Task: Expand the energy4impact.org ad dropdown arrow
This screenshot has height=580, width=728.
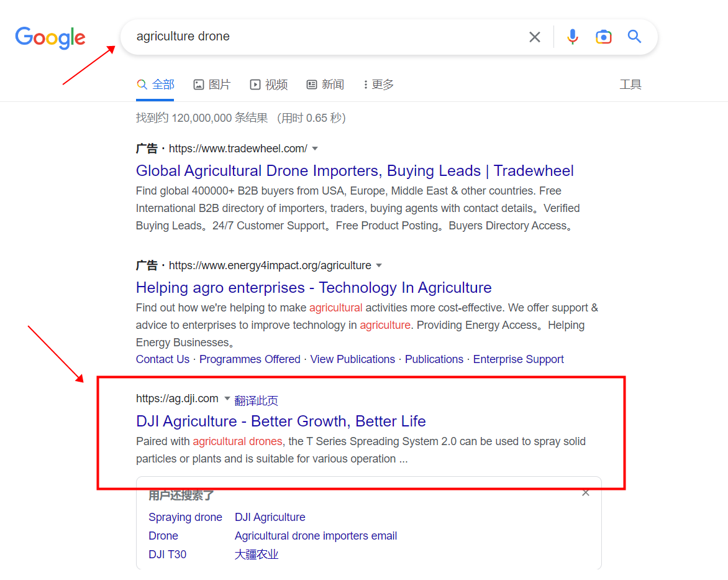Action: (x=379, y=266)
